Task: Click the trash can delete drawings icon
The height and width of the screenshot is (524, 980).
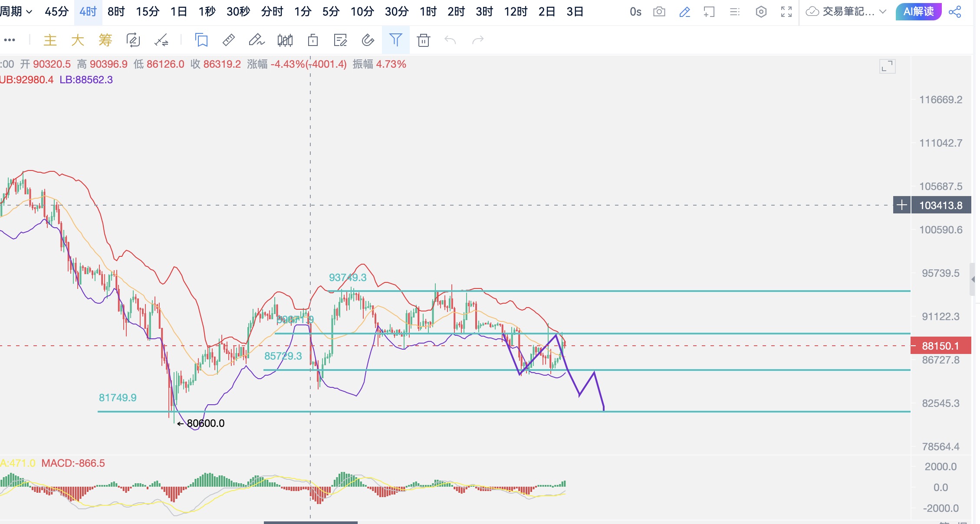Action: 423,40
